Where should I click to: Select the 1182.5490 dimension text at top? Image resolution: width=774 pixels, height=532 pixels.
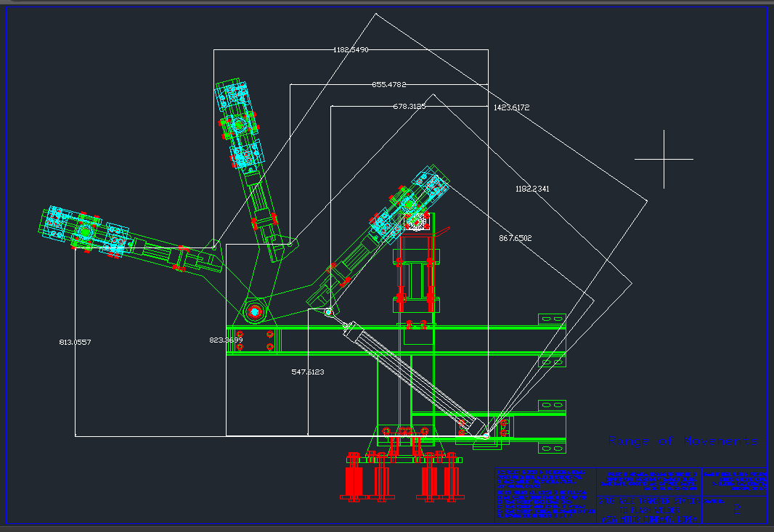(351, 49)
